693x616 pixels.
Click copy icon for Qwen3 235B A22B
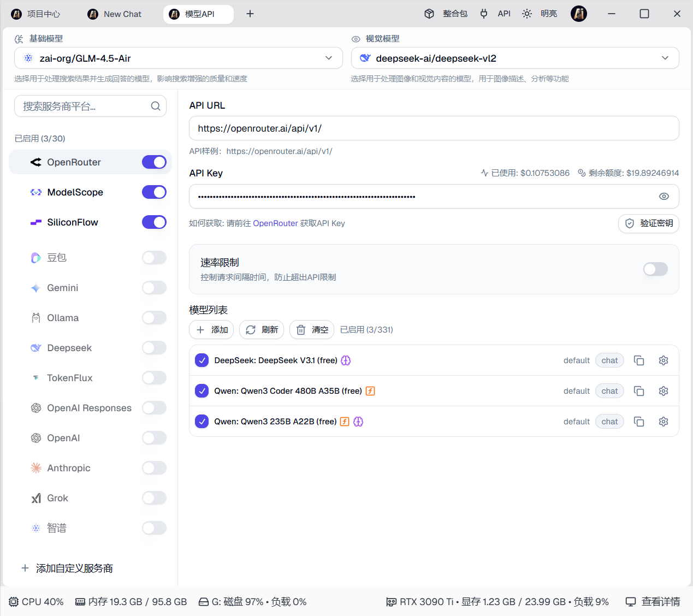pos(638,422)
